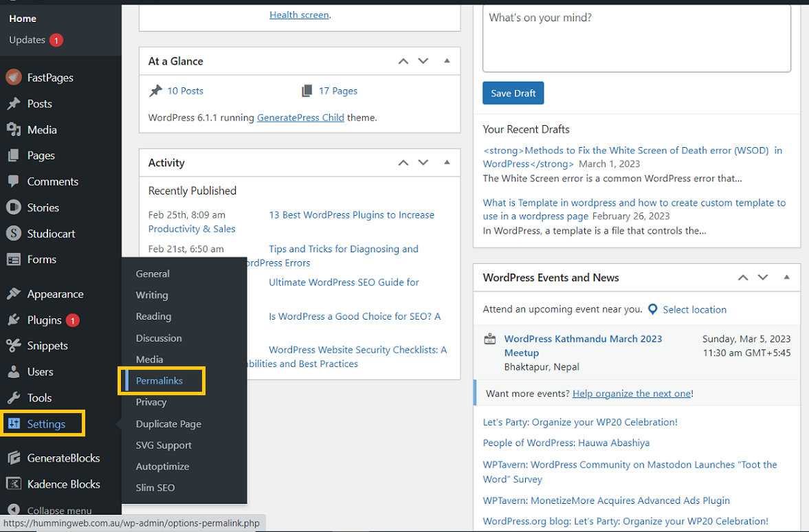
Task: Collapse WordPress Events and News panel
Action: pos(787,278)
